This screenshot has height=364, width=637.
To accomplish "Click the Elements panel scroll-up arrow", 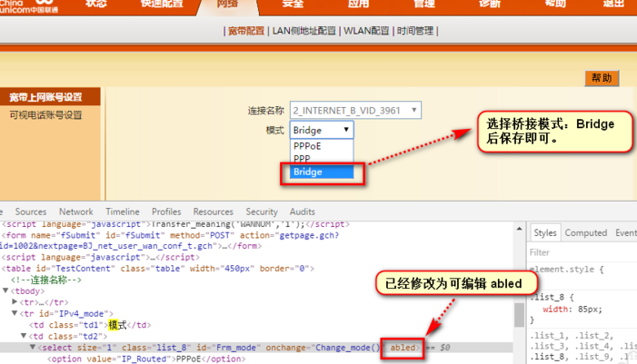I will 519,229.
